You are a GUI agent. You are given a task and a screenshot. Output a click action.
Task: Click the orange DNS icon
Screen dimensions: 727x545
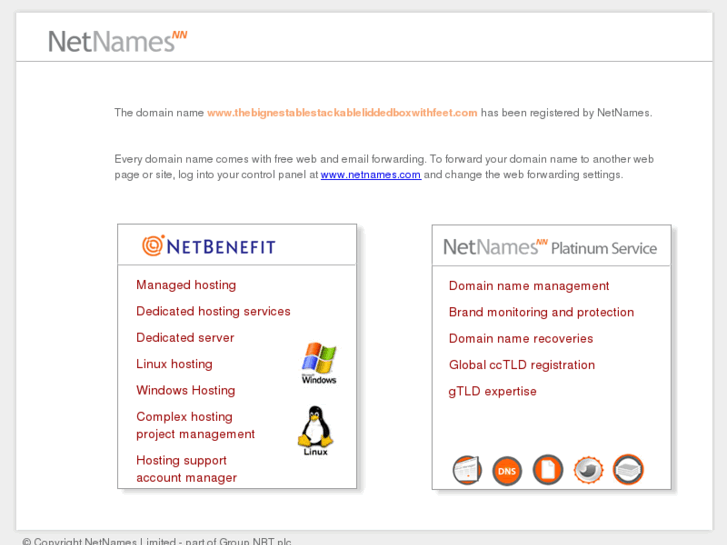pyautogui.click(x=507, y=471)
